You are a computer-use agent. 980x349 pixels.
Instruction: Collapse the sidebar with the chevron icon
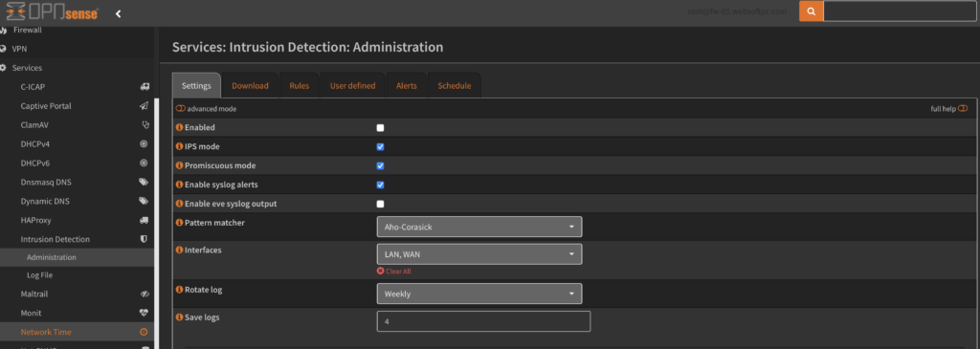click(x=118, y=13)
